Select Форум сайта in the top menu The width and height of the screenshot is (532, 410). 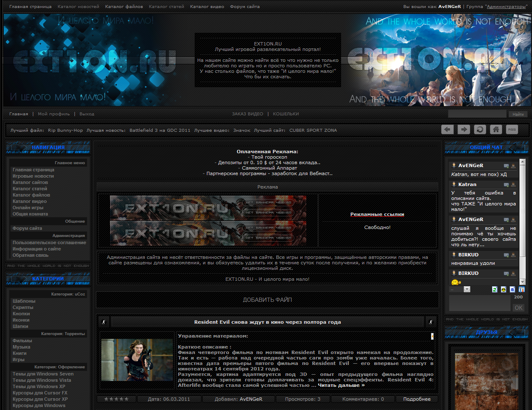pos(244,7)
